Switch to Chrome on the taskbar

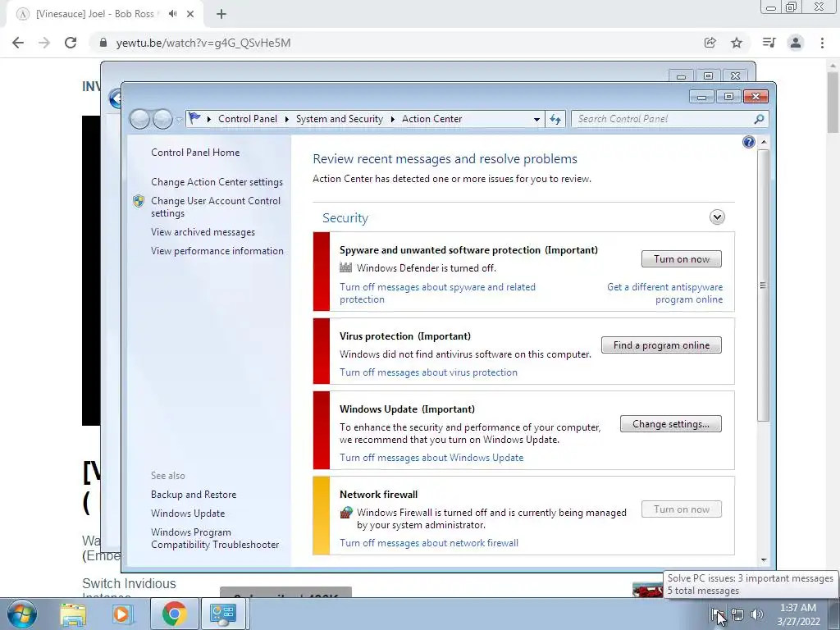174,614
